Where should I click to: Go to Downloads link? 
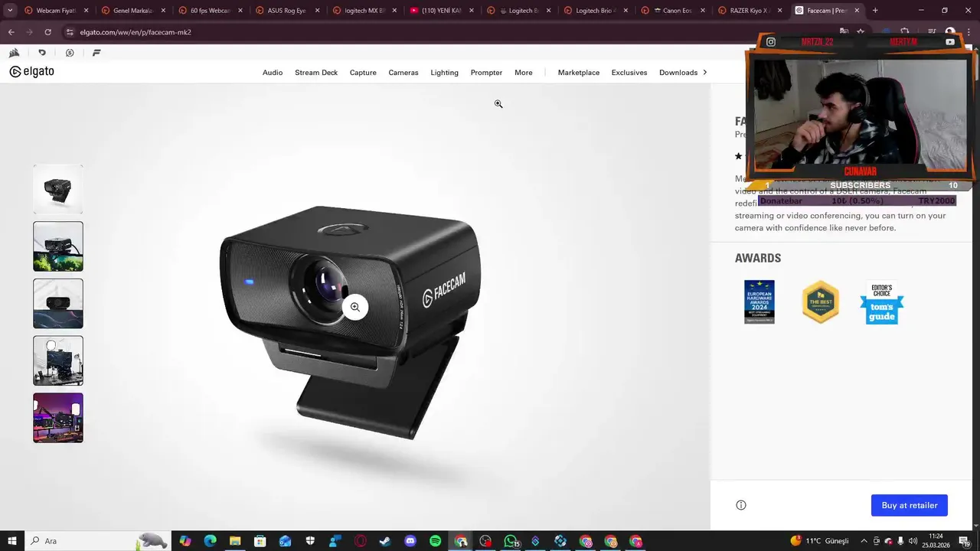(678, 73)
